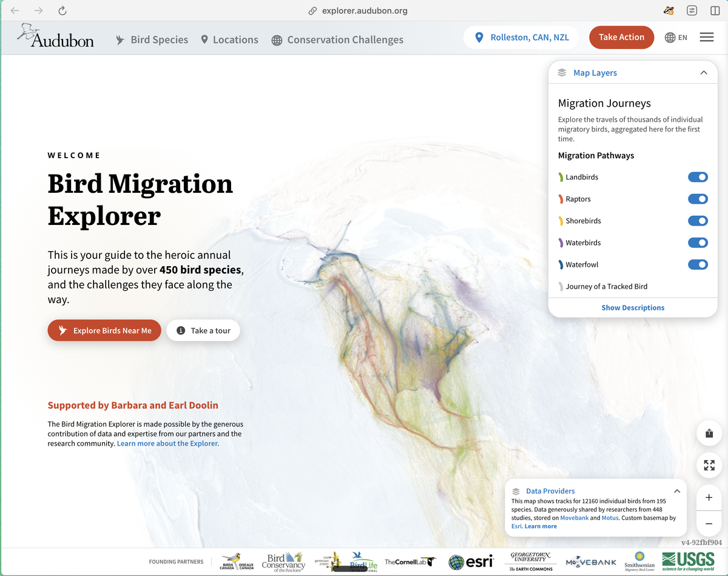Disable the Landbirds migration pathway

[698, 177]
